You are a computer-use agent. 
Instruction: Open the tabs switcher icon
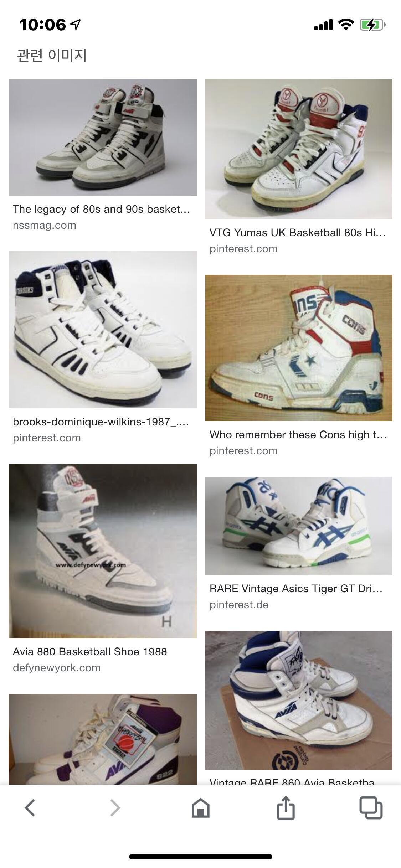(371, 807)
